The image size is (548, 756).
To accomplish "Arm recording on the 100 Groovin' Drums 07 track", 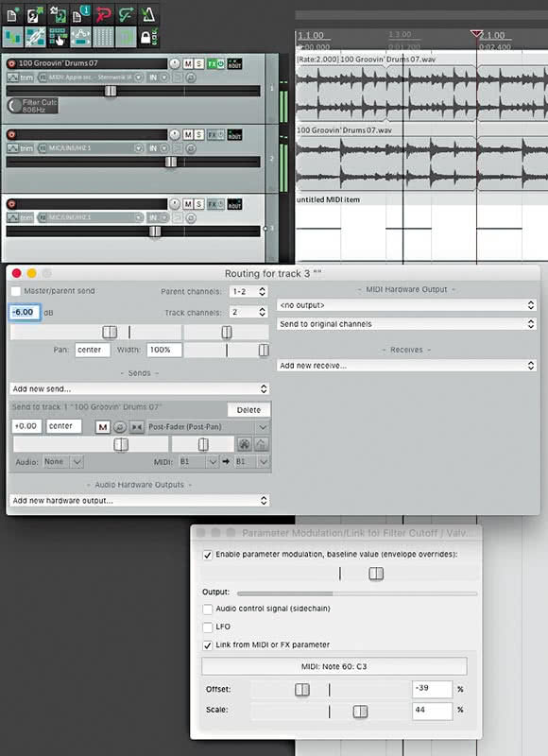I will pyautogui.click(x=11, y=63).
